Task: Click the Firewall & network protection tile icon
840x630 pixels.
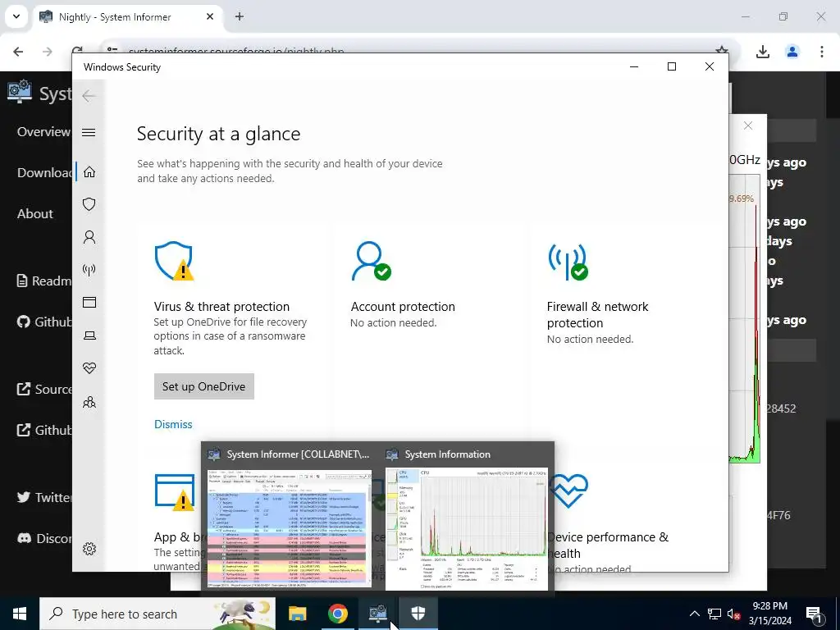Action: pyautogui.click(x=568, y=262)
